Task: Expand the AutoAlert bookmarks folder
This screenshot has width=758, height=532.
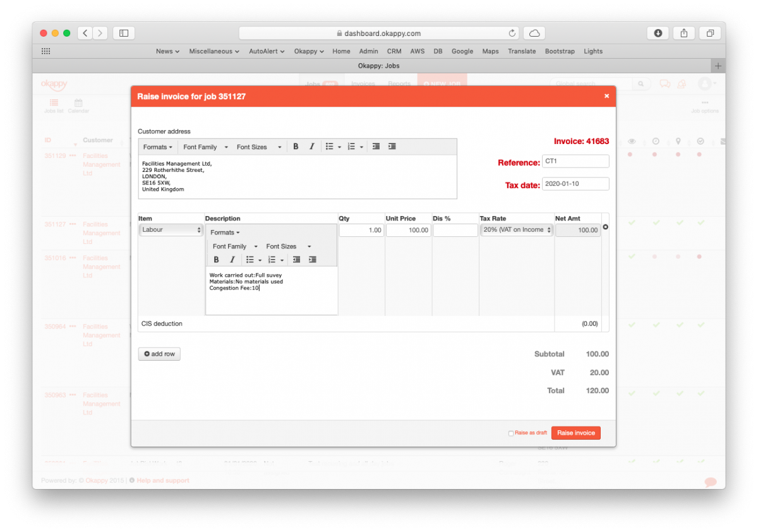Action: tap(267, 51)
